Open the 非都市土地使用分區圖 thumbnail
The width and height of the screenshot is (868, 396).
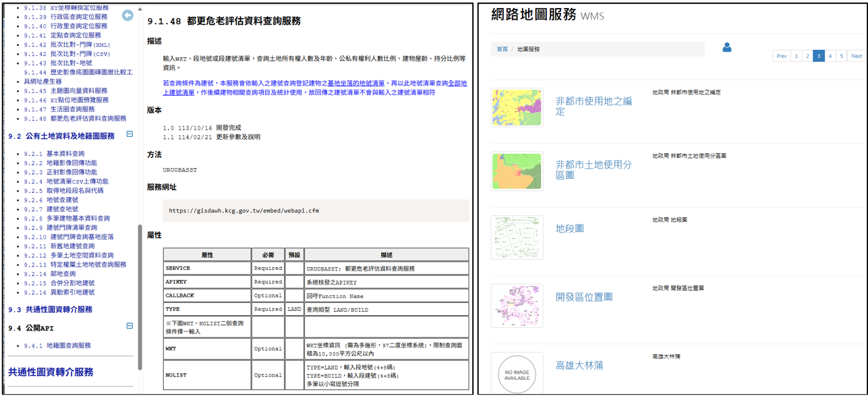click(x=517, y=171)
